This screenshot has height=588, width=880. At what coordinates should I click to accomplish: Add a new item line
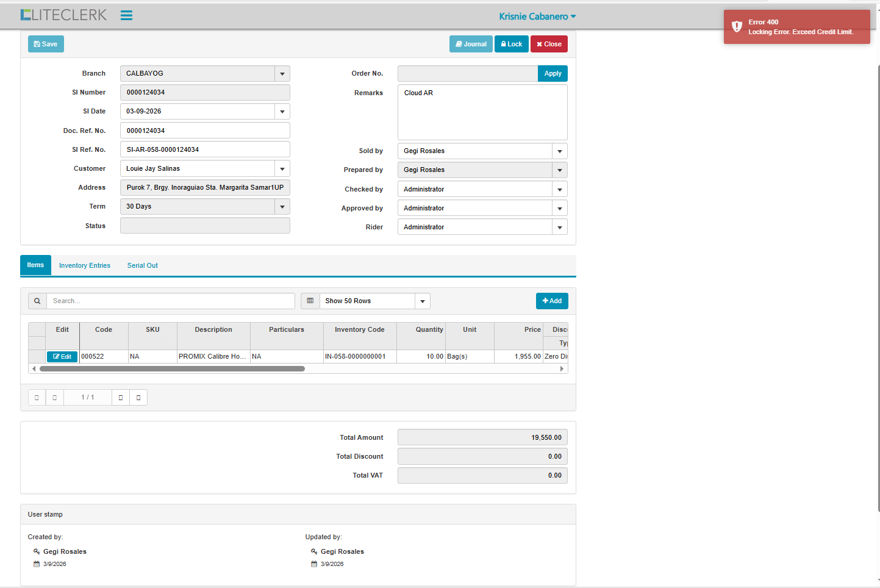point(552,301)
